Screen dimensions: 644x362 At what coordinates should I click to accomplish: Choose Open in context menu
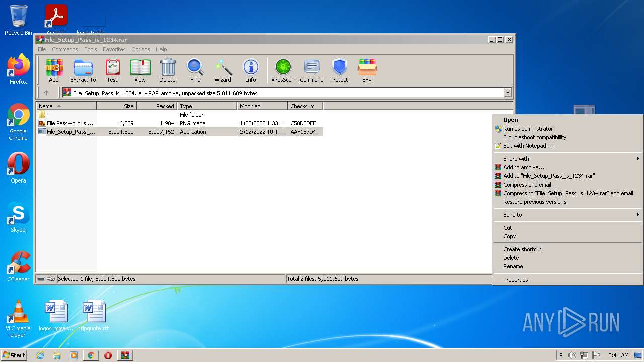(x=568, y=120)
